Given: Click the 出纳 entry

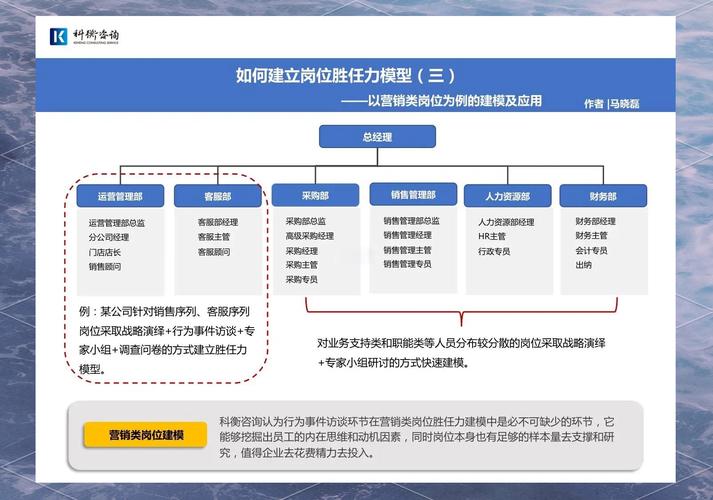Looking at the screenshot, I should (x=583, y=265).
